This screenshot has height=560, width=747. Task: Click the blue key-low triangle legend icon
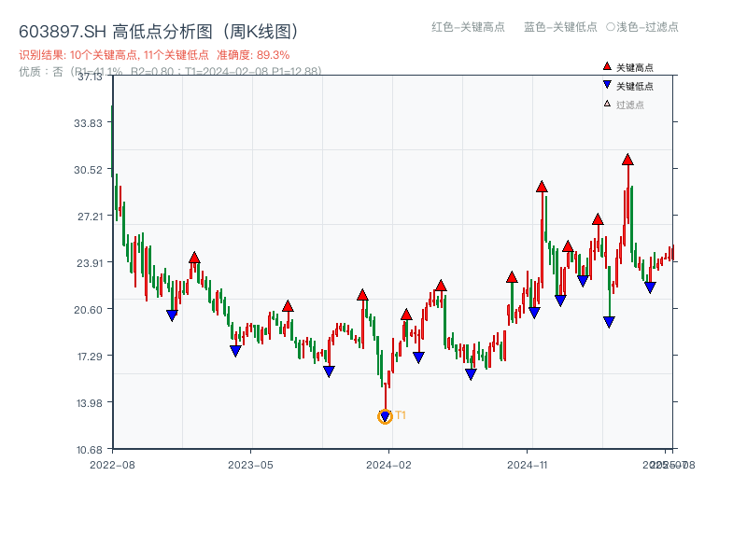pos(607,85)
